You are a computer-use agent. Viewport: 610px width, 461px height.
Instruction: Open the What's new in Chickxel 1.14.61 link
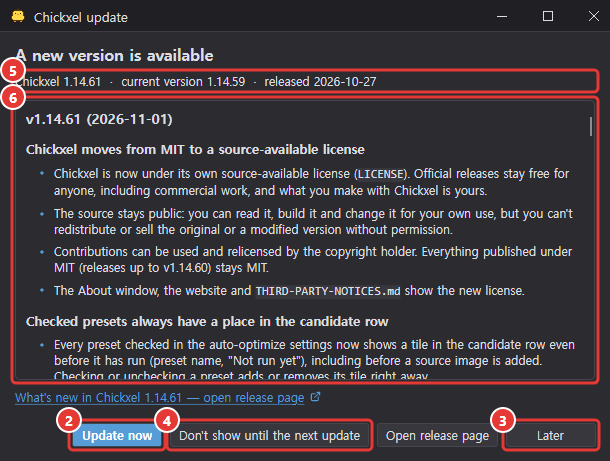(160, 398)
